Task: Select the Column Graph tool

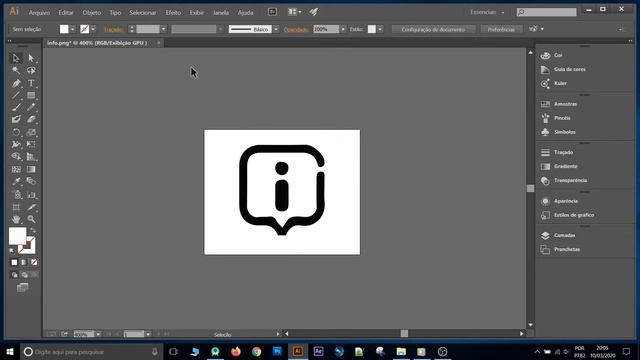Action: point(31,195)
